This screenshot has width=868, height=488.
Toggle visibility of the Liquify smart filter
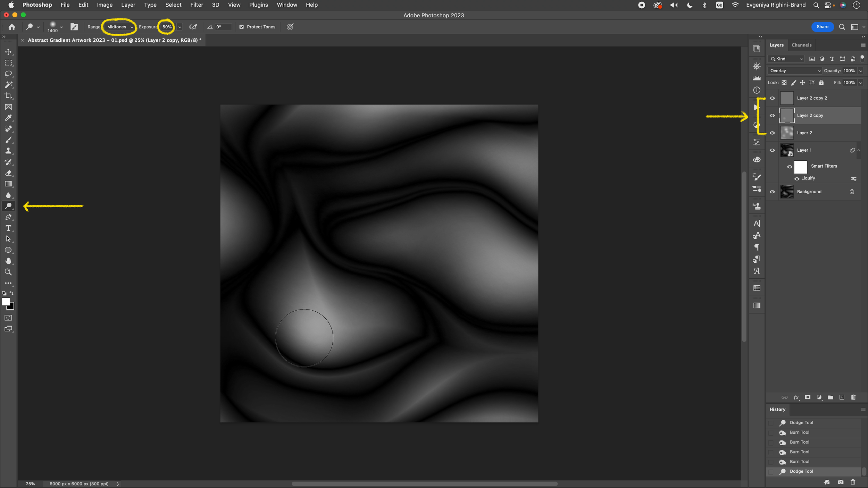tap(797, 178)
